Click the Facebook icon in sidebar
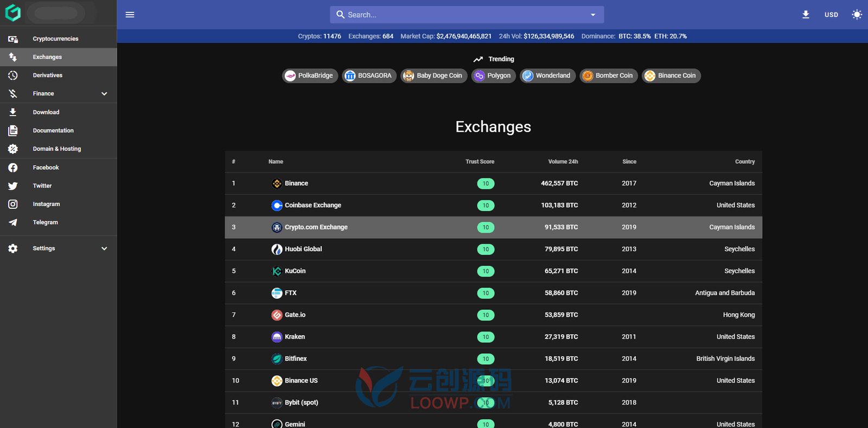Viewport: 868px width, 428px height. [x=13, y=168]
